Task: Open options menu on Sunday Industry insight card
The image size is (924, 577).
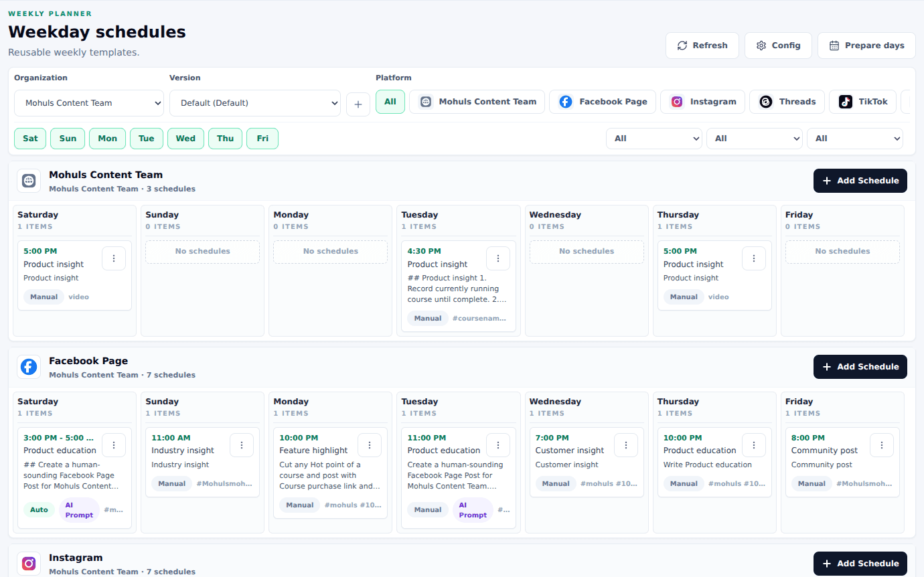Action: pyautogui.click(x=242, y=444)
